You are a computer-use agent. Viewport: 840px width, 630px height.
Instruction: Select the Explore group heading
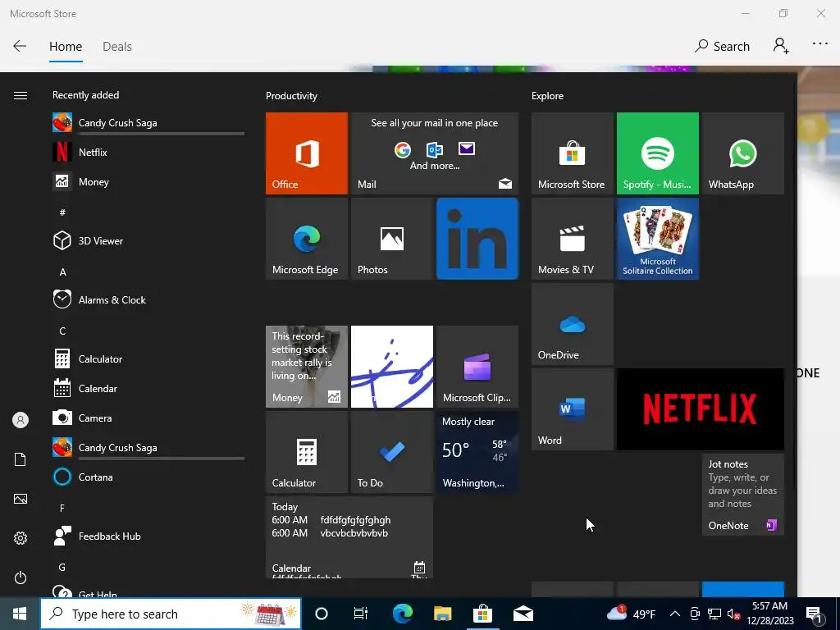547,96
